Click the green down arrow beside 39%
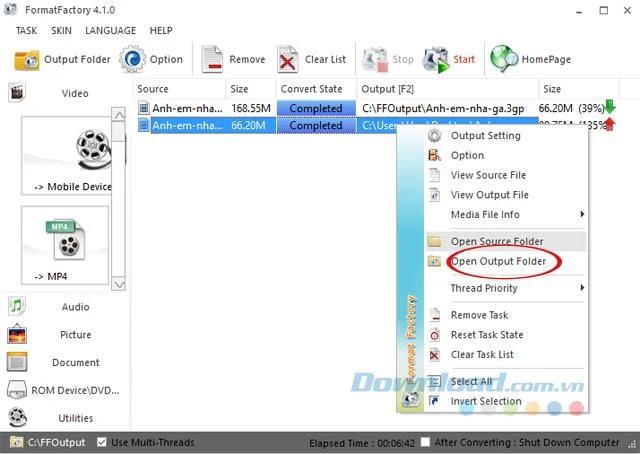 [x=610, y=107]
